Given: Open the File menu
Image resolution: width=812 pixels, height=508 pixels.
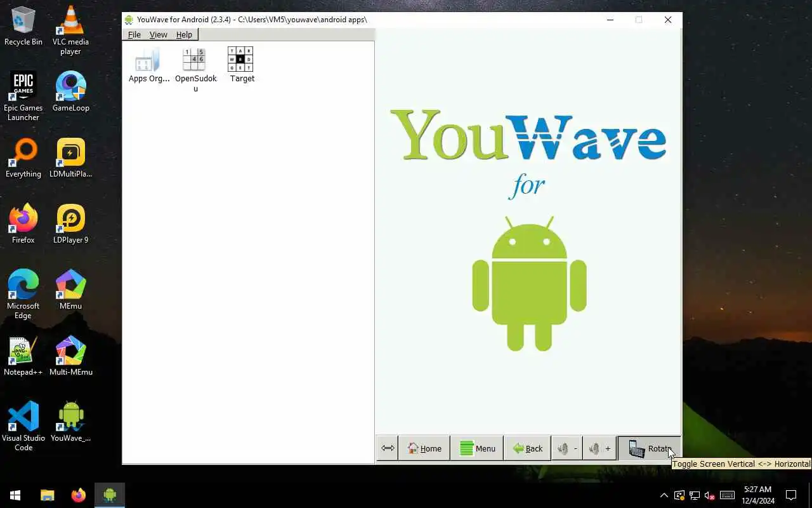Looking at the screenshot, I should [134, 34].
